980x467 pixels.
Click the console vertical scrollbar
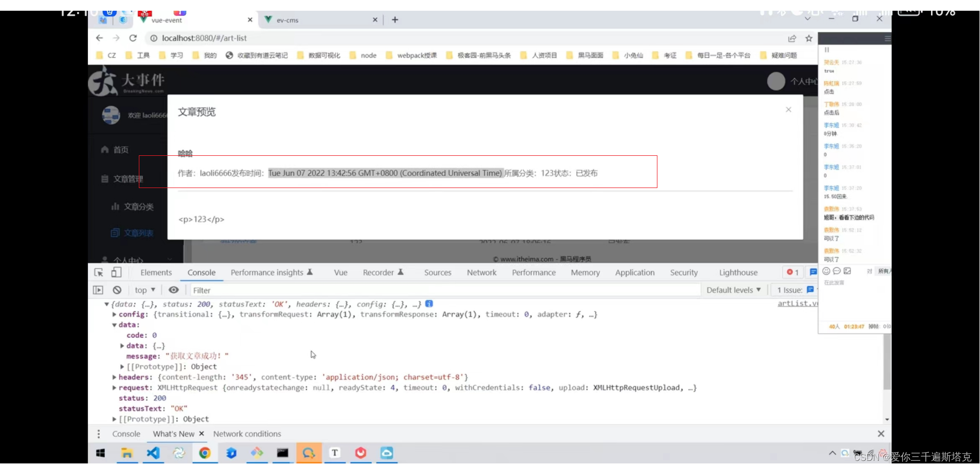(x=887, y=363)
